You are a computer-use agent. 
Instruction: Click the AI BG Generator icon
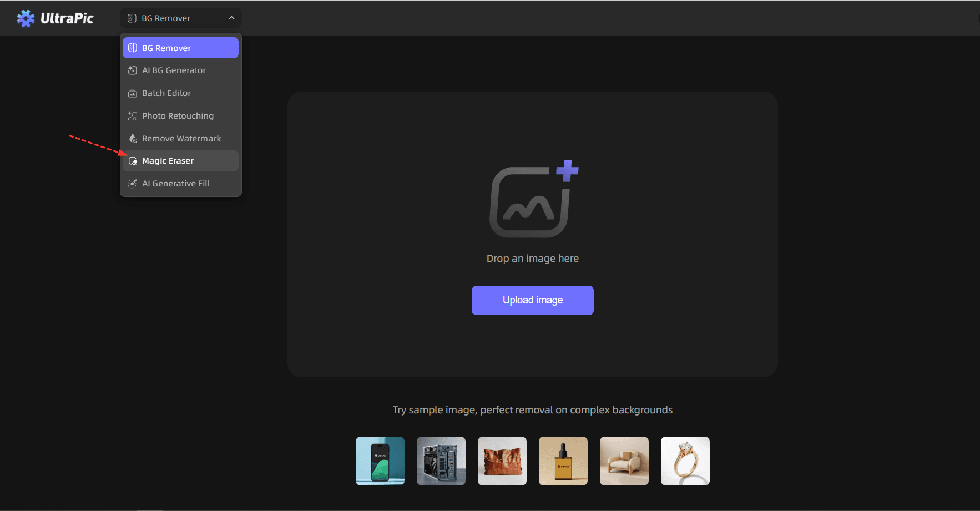tap(133, 70)
